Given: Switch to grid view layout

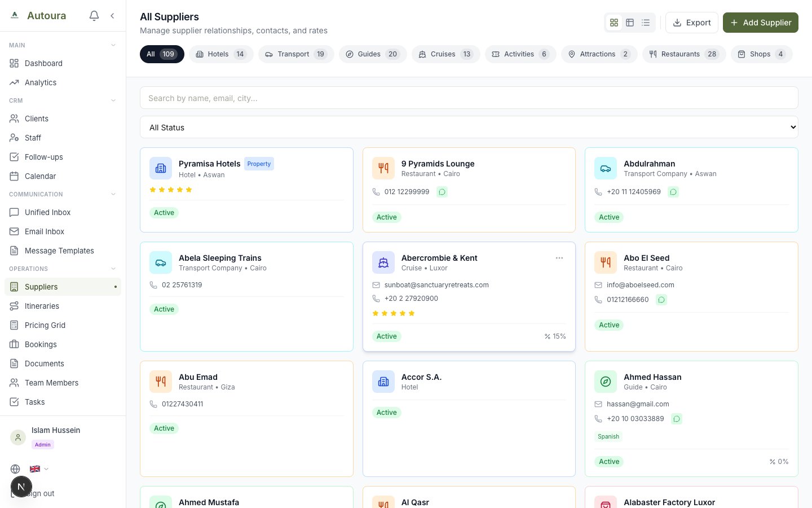Looking at the screenshot, I should coord(614,23).
